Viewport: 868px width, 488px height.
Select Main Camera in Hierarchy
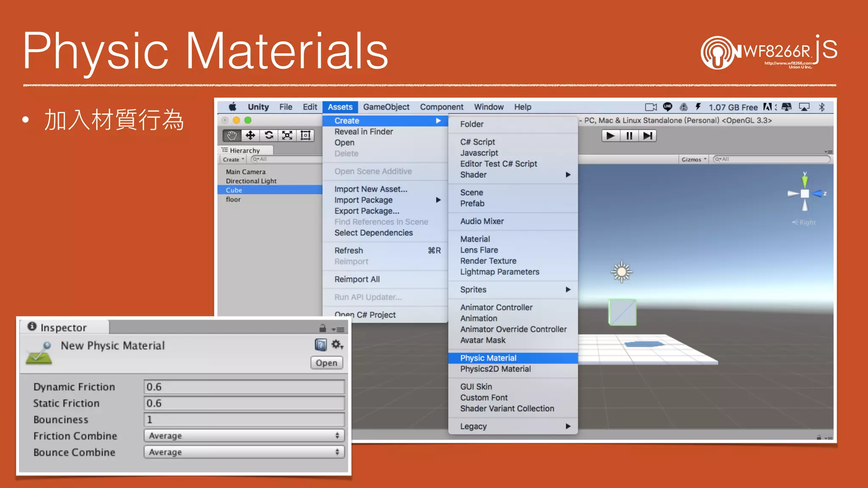tap(270, 172)
